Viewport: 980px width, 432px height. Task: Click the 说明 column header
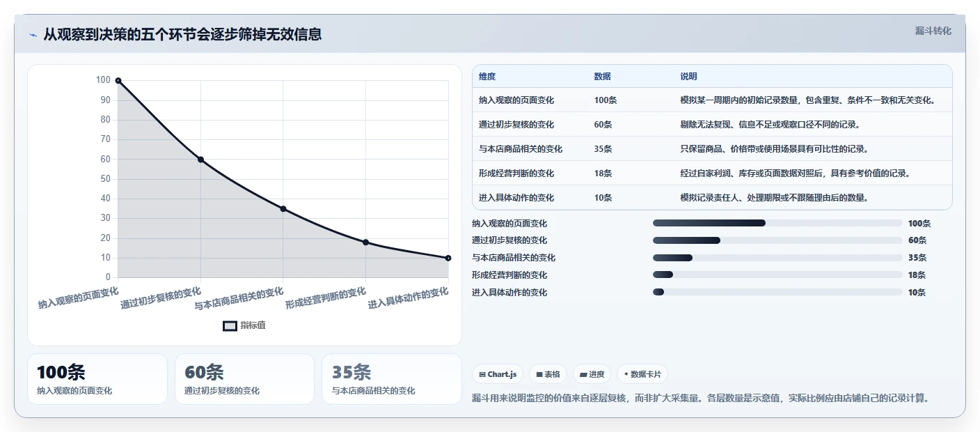(x=689, y=77)
